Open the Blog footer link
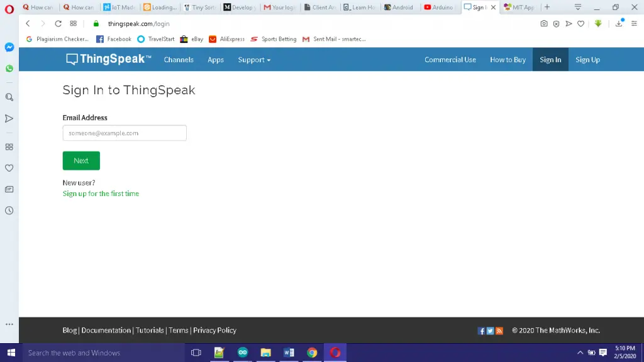Image resolution: width=644 pixels, height=362 pixels. point(69,331)
